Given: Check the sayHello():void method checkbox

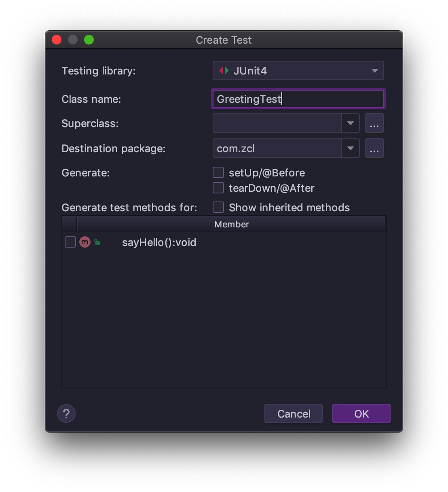Looking at the screenshot, I should pyautogui.click(x=70, y=242).
